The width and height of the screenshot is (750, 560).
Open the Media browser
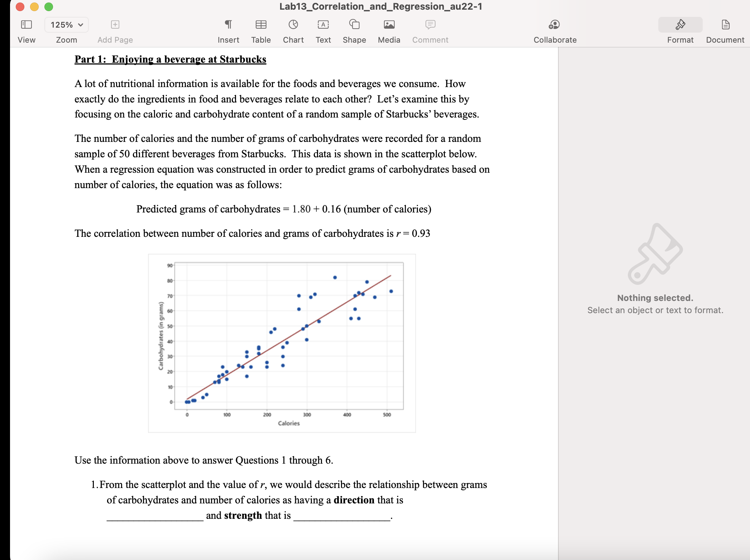click(389, 30)
